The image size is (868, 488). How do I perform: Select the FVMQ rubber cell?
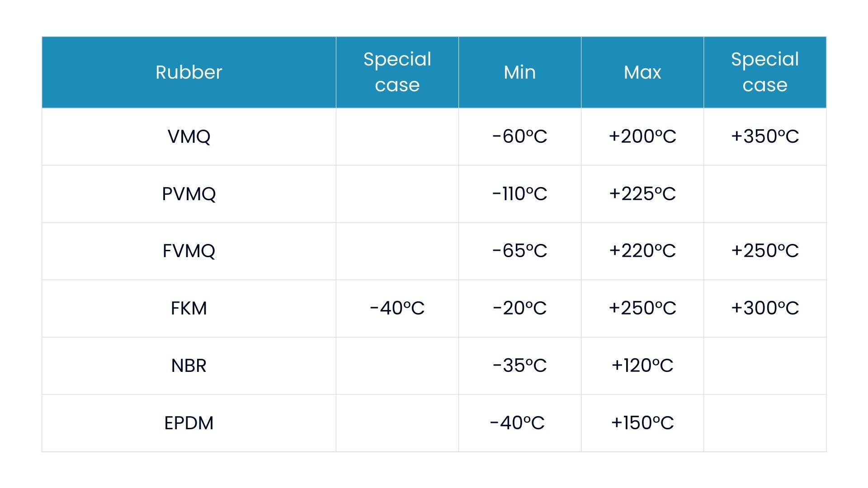coord(189,251)
